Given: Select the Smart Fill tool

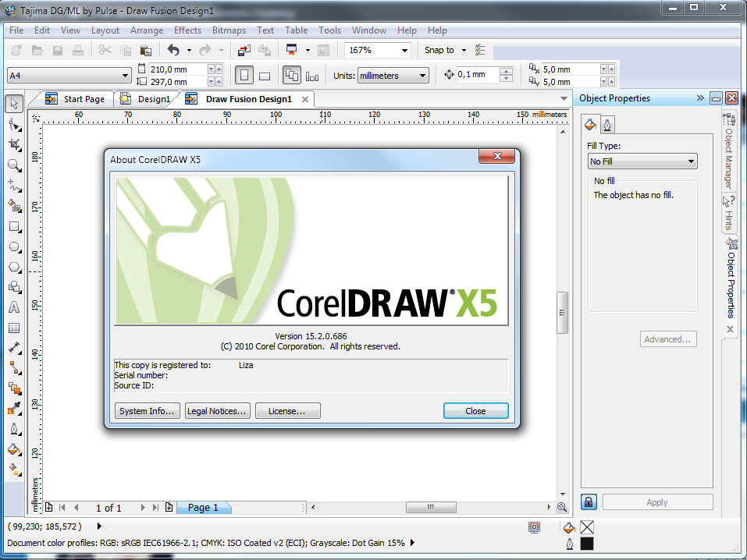Looking at the screenshot, I should tap(14, 206).
